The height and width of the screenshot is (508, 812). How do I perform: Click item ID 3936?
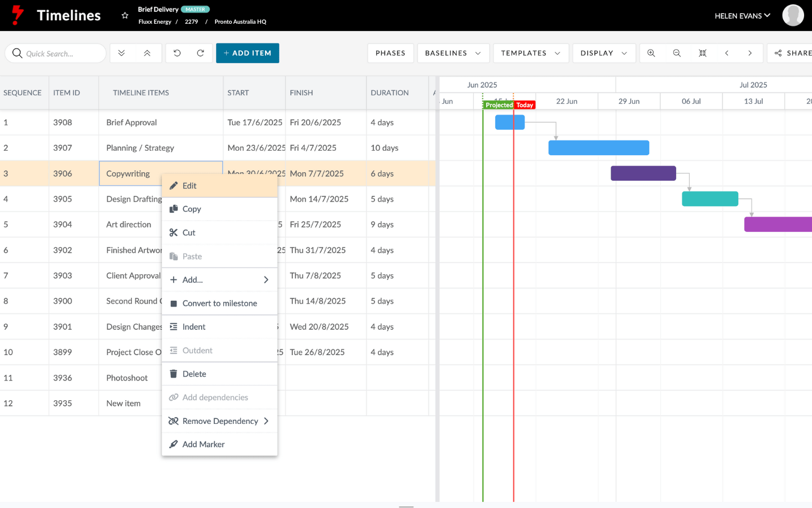tap(63, 378)
